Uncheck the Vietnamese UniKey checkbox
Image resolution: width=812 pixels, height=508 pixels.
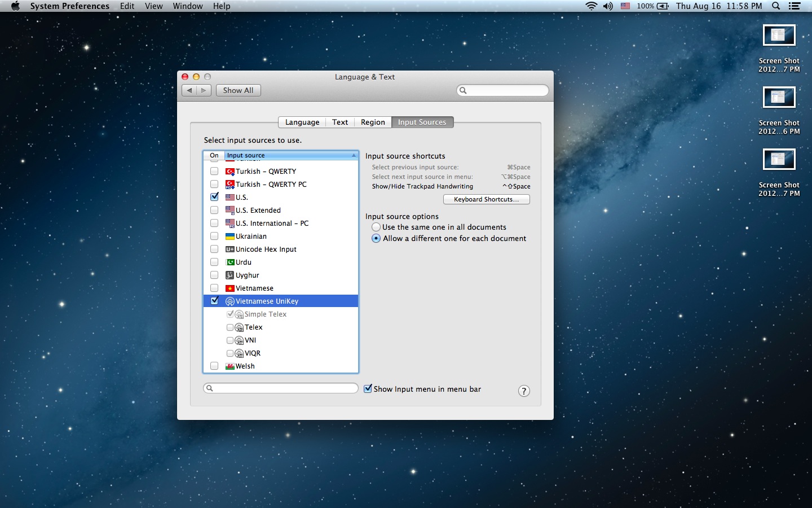point(214,301)
